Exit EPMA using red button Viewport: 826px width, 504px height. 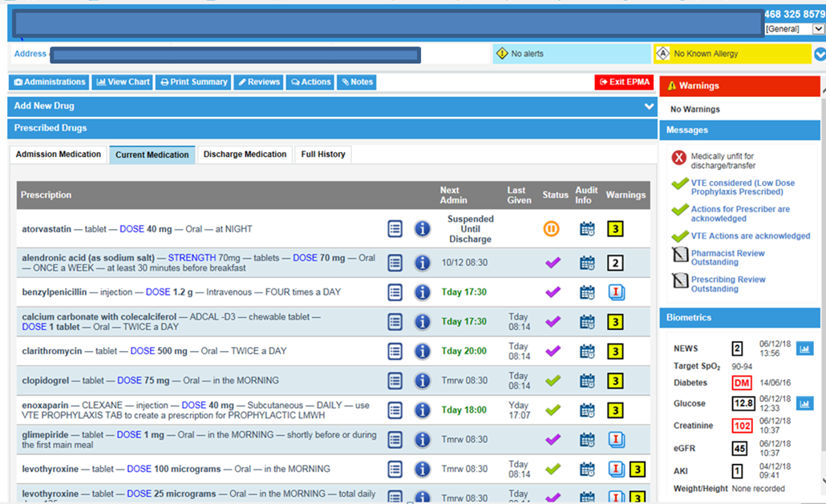click(x=624, y=82)
